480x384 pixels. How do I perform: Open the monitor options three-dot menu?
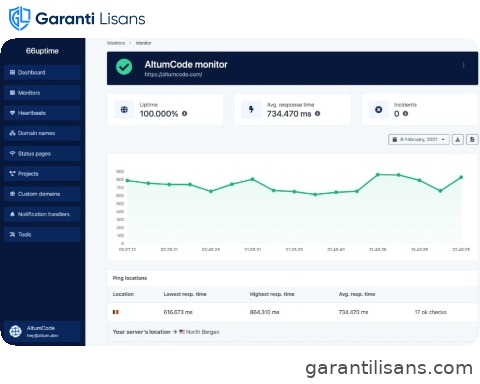[463, 65]
